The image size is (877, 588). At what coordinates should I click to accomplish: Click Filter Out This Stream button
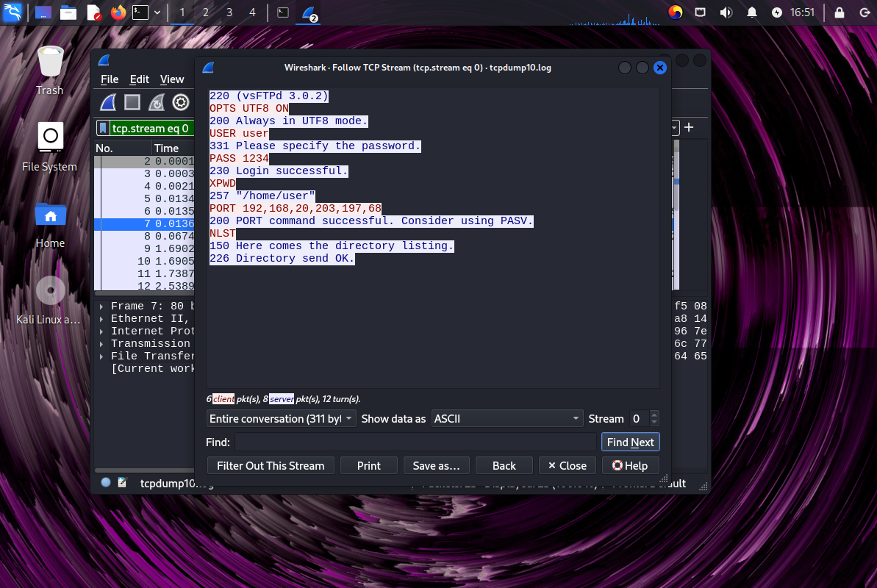coord(271,465)
